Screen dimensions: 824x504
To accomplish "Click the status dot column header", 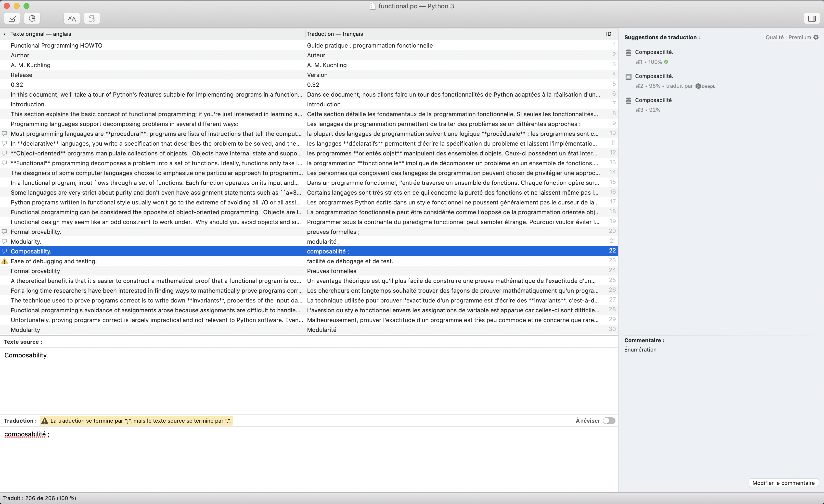I will pos(4,34).
